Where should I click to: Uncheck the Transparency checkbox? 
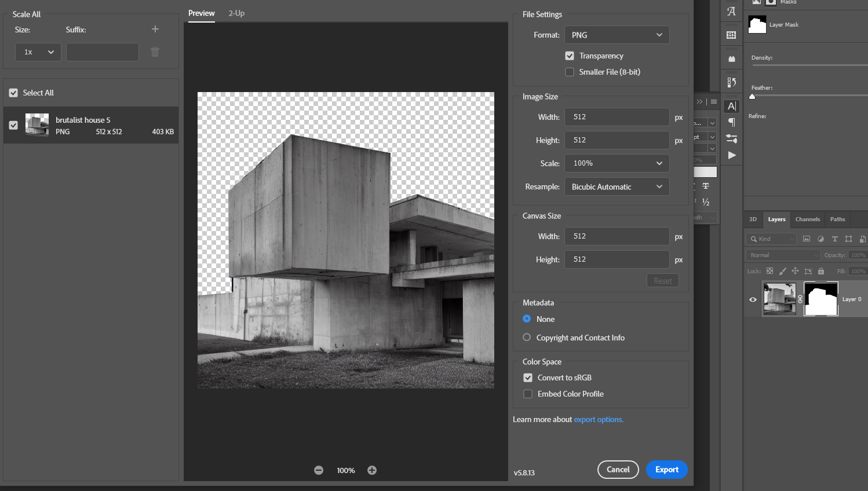pyautogui.click(x=570, y=56)
